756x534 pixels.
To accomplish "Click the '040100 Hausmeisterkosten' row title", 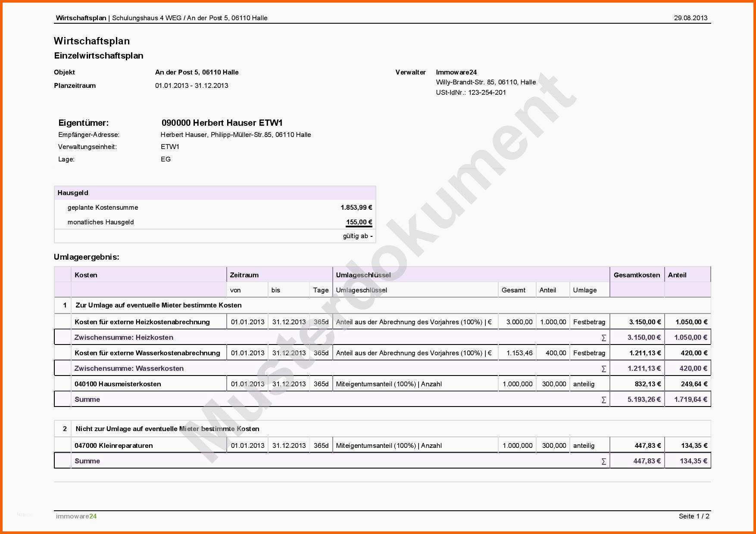I will pos(118,384).
